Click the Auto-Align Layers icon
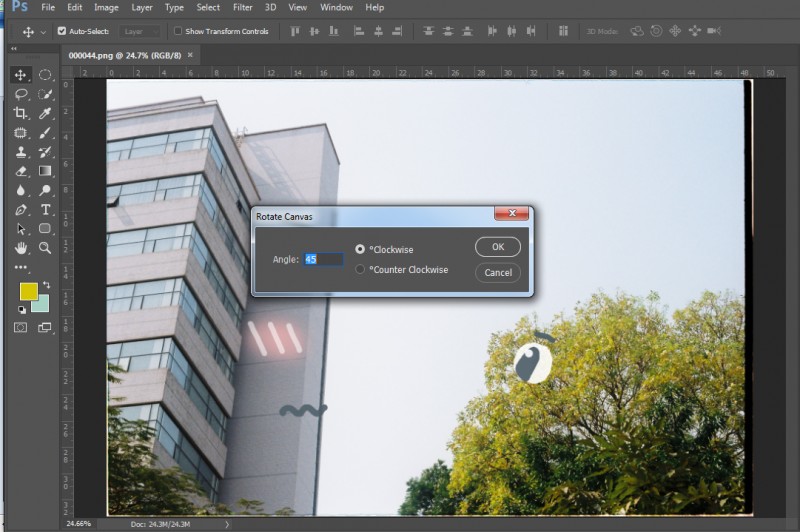The width and height of the screenshot is (800, 532). (563, 32)
